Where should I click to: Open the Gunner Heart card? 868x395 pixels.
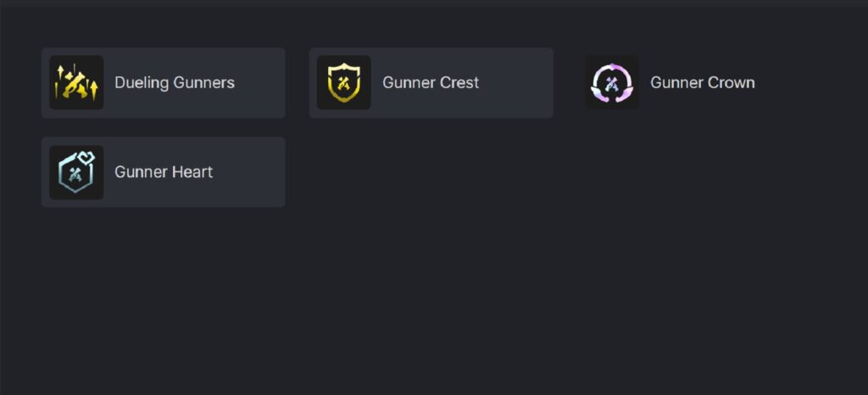163,172
